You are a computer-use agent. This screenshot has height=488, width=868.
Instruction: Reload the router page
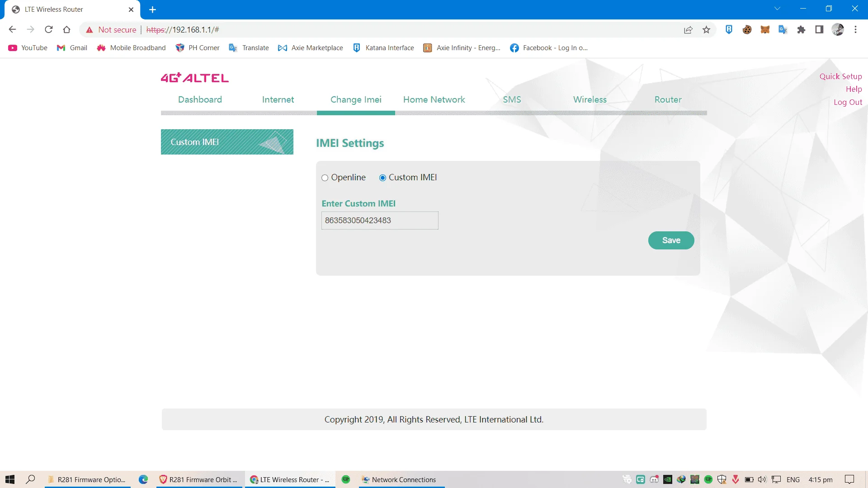pyautogui.click(x=49, y=30)
